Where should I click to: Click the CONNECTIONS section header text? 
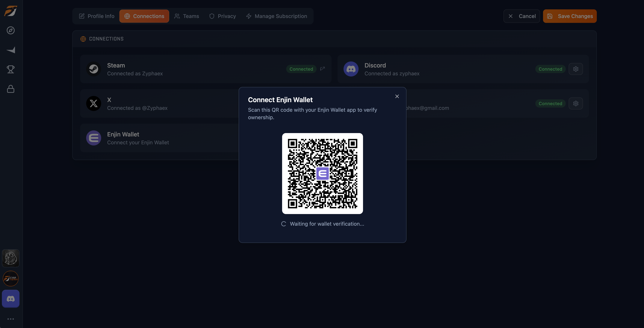point(106,39)
